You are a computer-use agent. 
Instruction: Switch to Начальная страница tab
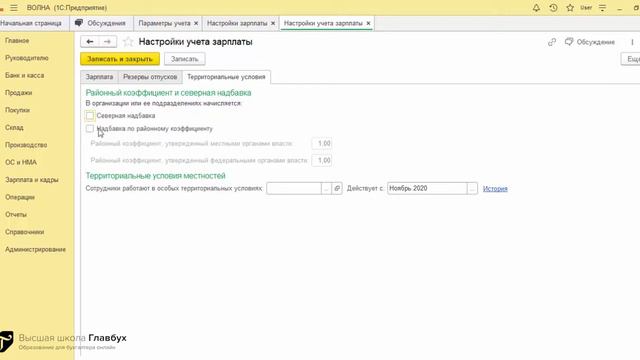point(31,23)
